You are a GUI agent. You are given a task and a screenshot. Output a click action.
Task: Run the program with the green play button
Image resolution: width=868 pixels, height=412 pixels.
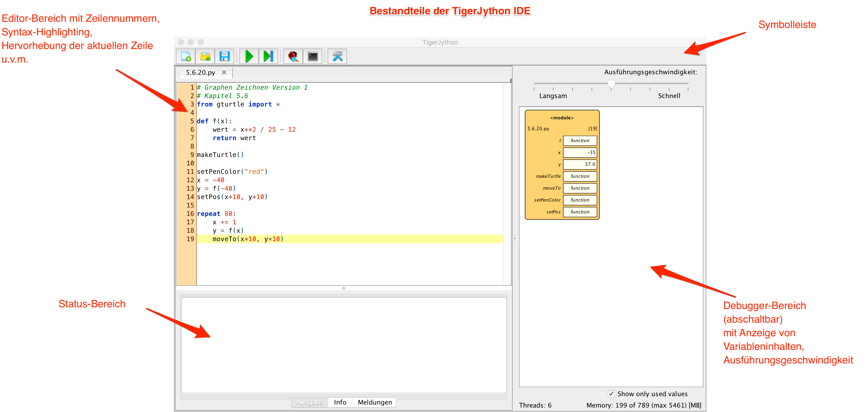pyautogui.click(x=249, y=56)
